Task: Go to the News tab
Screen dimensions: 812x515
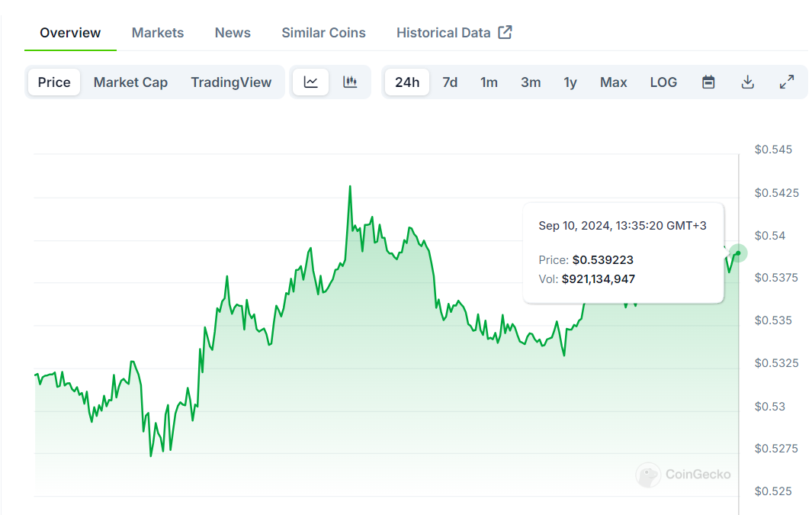Action: pyautogui.click(x=233, y=33)
